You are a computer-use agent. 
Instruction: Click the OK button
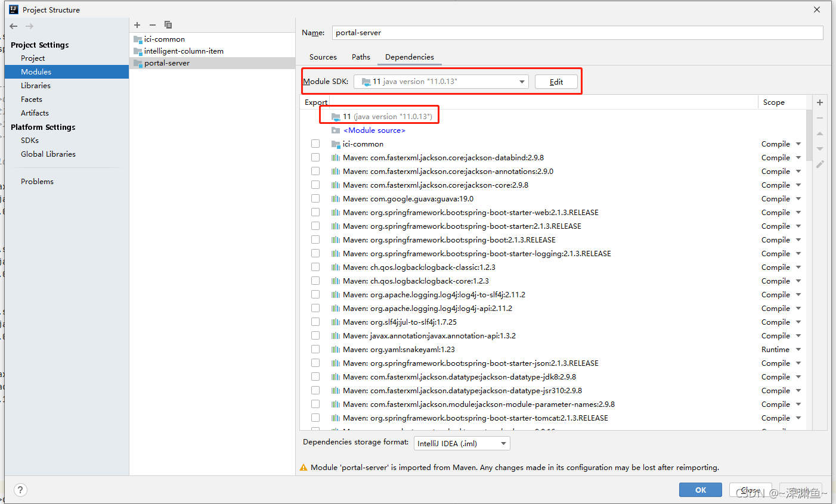pyautogui.click(x=701, y=490)
